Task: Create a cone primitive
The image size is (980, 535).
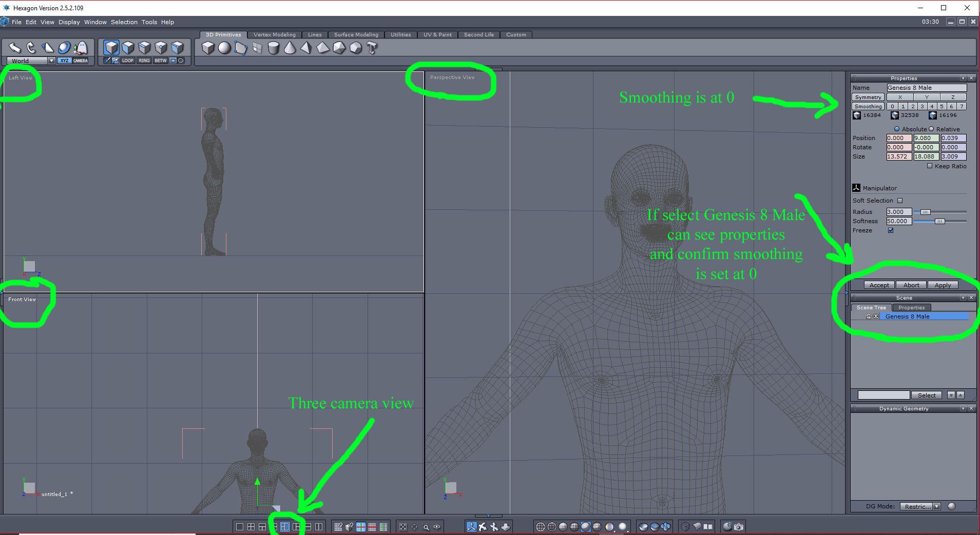Action: click(290, 48)
